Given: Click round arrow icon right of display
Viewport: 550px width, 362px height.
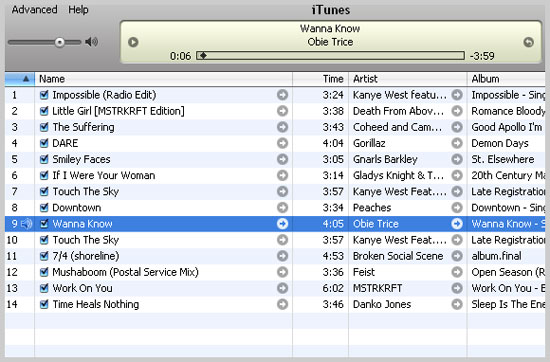Looking at the screenshot, I should point(529,42).
